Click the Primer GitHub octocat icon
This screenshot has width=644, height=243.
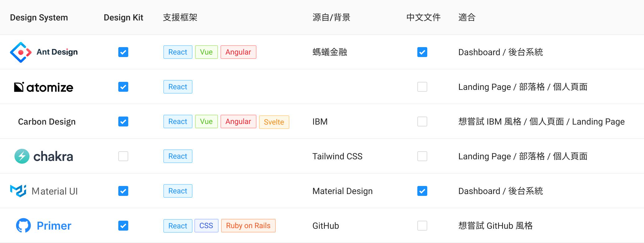click(23, 226)
